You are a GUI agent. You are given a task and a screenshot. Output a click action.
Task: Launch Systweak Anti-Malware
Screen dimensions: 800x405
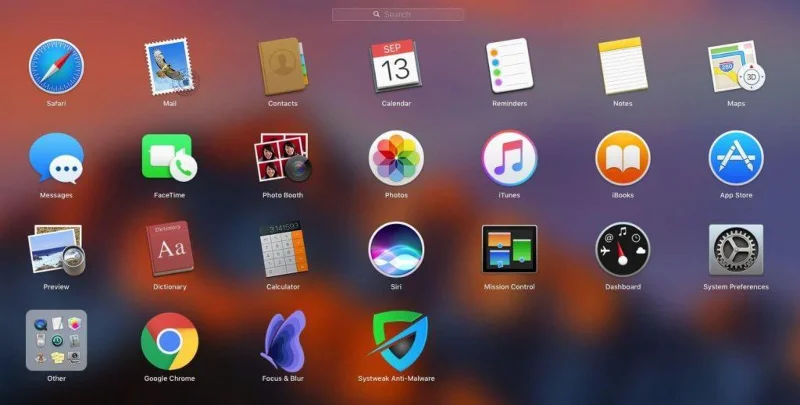coord(397,341)
